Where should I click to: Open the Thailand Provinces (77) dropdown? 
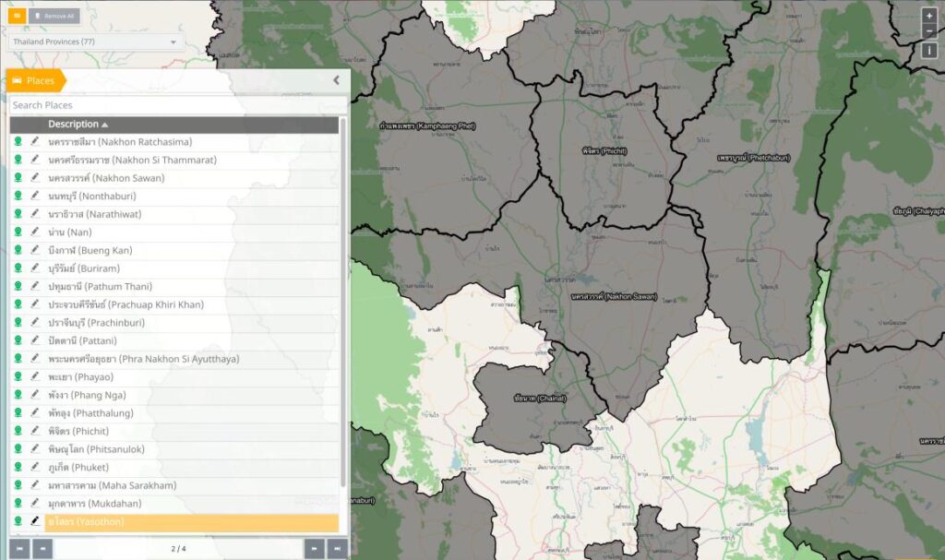[x=94, y=42]
